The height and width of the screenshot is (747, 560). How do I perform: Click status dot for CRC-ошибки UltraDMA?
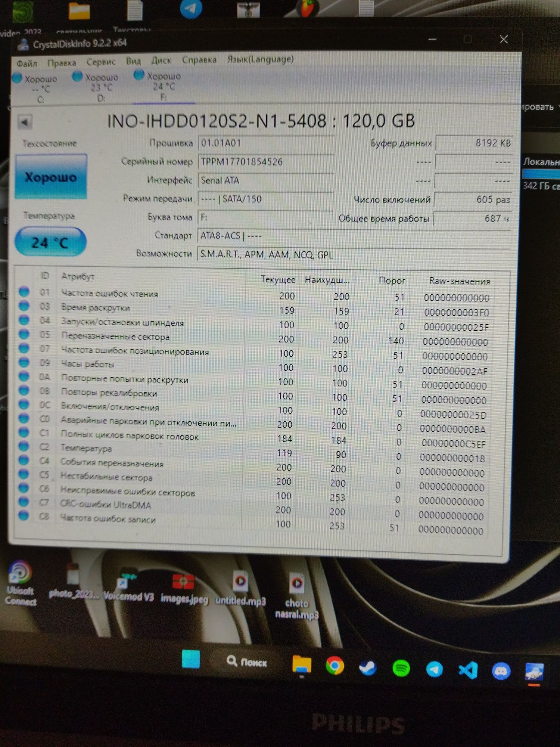pos(24,502)
